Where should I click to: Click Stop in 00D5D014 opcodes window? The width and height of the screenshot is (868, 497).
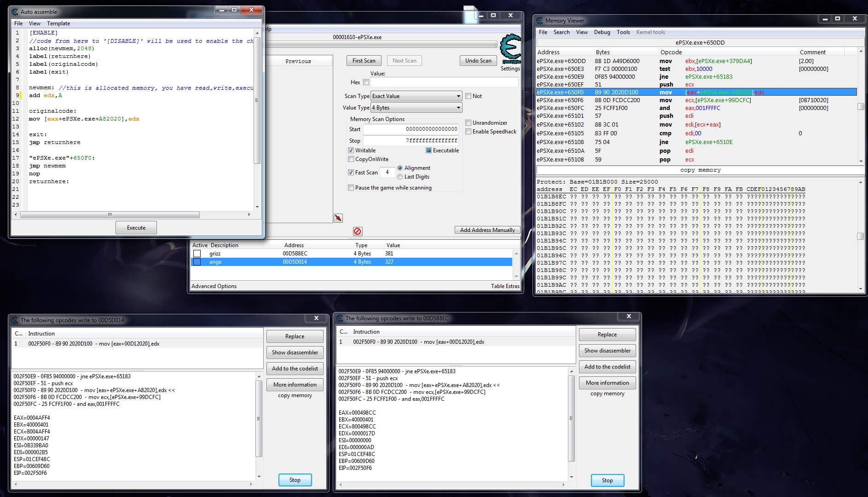[x=295, y=480]
